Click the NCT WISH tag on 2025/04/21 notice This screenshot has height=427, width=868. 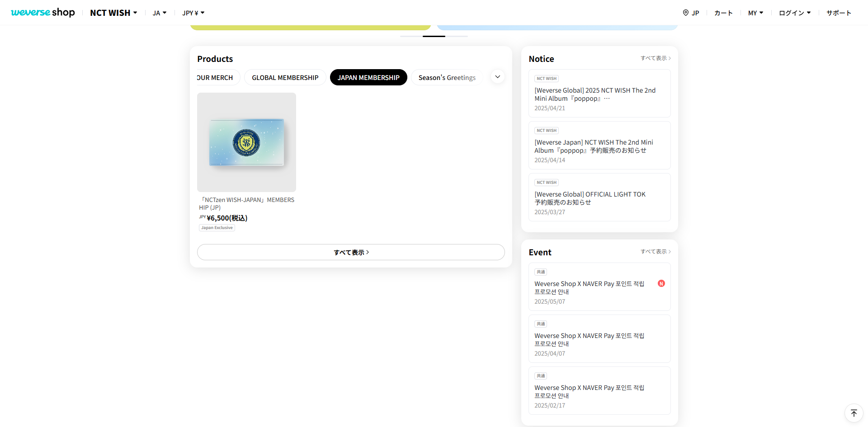pyautogui.click(x=547, y=79)
